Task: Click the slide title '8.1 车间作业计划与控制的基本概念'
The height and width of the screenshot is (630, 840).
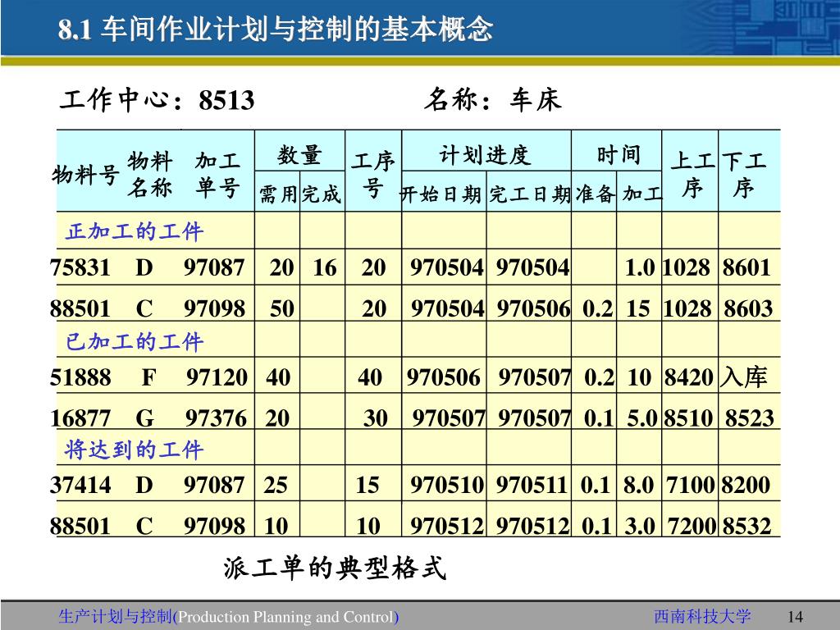Action: 276,29
